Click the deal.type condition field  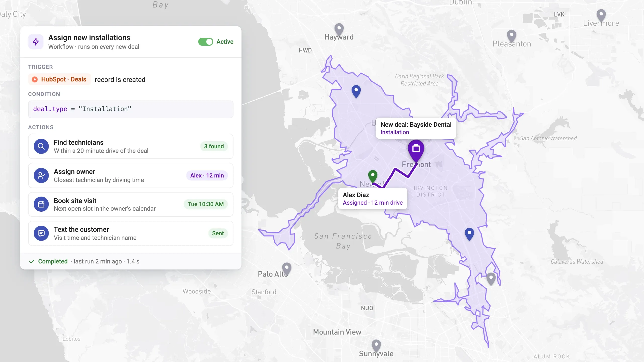pos(131,109)
